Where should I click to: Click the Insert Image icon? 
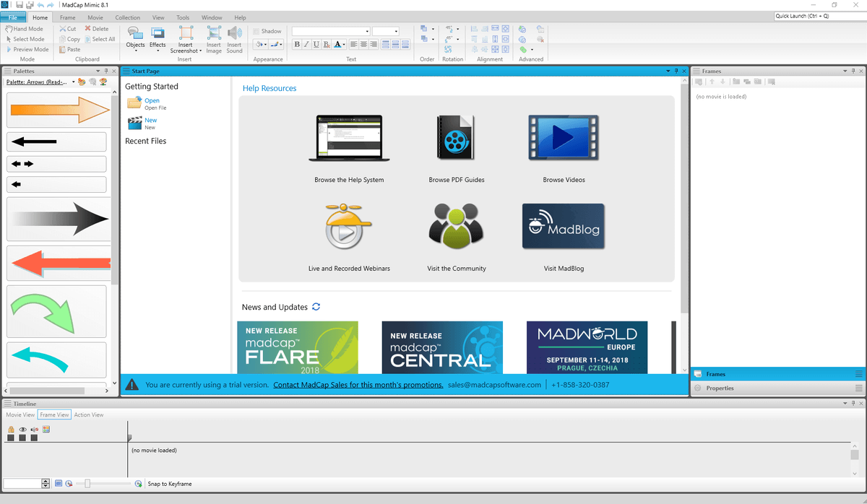coord(214,33)
